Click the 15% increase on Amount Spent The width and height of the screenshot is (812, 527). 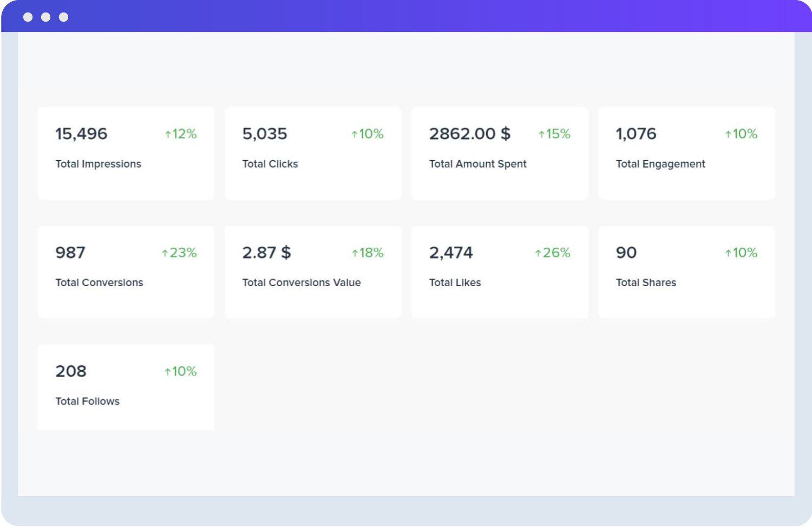point(554,134)
